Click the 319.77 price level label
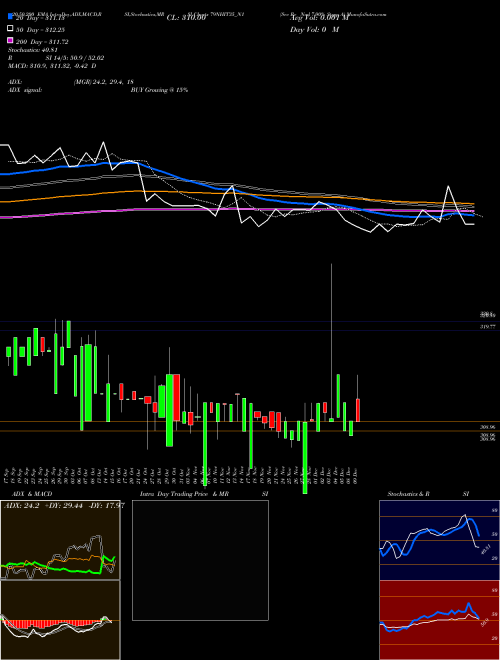This screenshot has height=660, width=500. (x=487, y=326)
